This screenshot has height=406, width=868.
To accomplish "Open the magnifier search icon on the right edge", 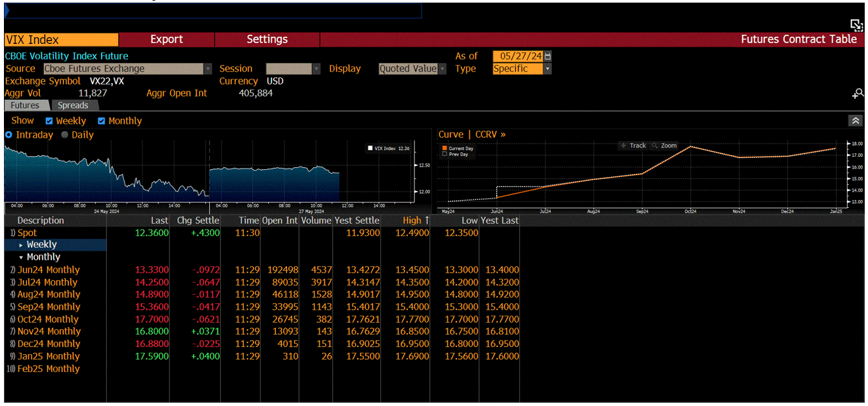I will tap(858, 93).
